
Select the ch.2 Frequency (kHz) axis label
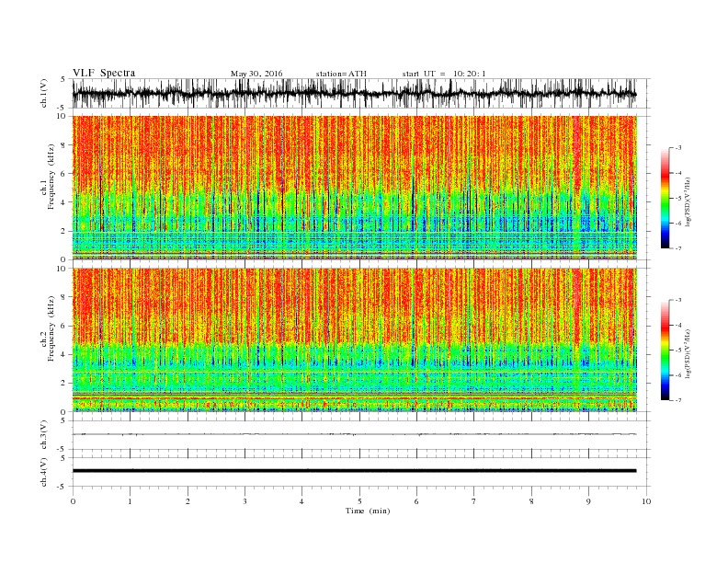pyautogui.click(x=48, y=328)
